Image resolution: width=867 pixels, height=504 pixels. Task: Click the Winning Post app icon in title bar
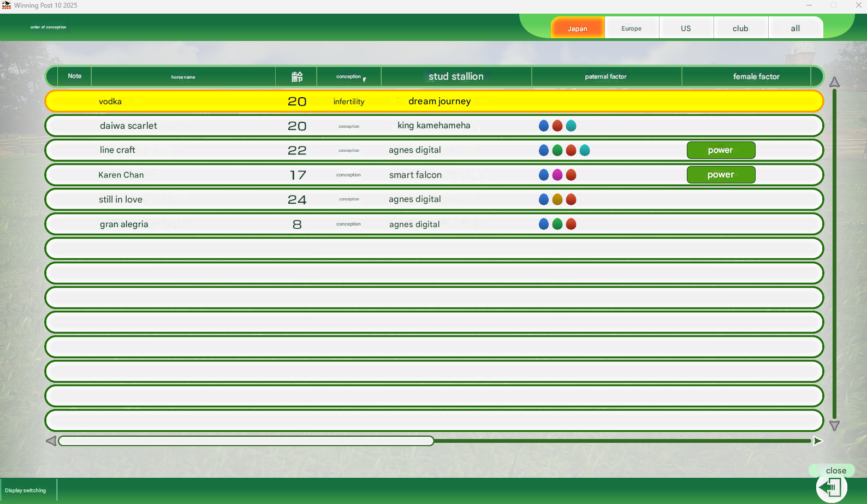click(7, 5)
